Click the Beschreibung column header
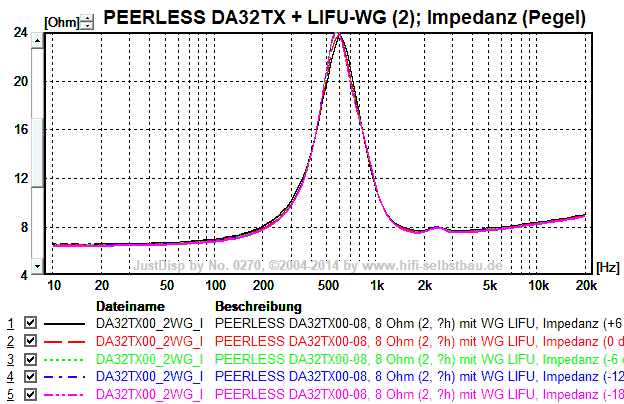This screenshot has height=404, width=624. (258, 306)
